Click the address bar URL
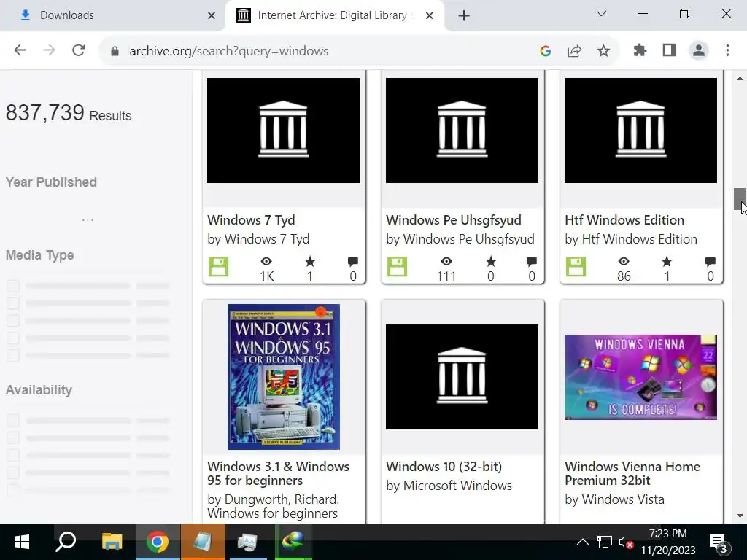The width and height of the screenshot is (747, 560). point(228,51)
